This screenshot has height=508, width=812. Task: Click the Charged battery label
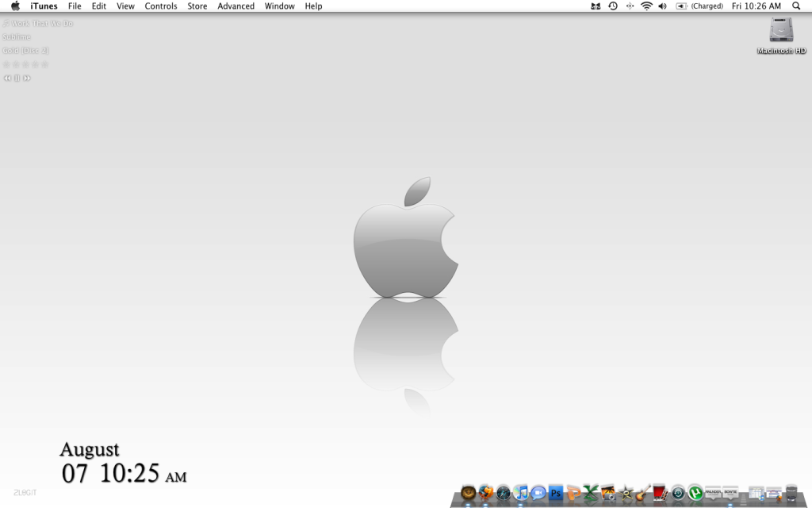pyautogui.click(x=707, y=6)
